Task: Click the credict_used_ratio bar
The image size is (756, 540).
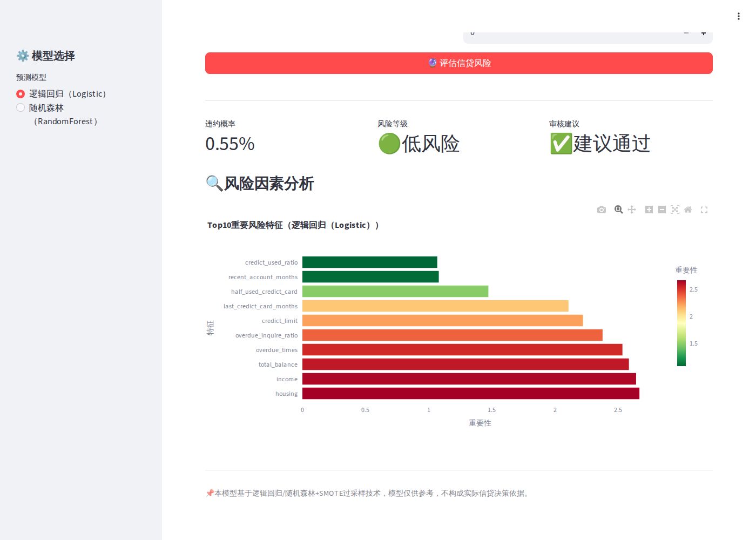Action: [370, 262]
